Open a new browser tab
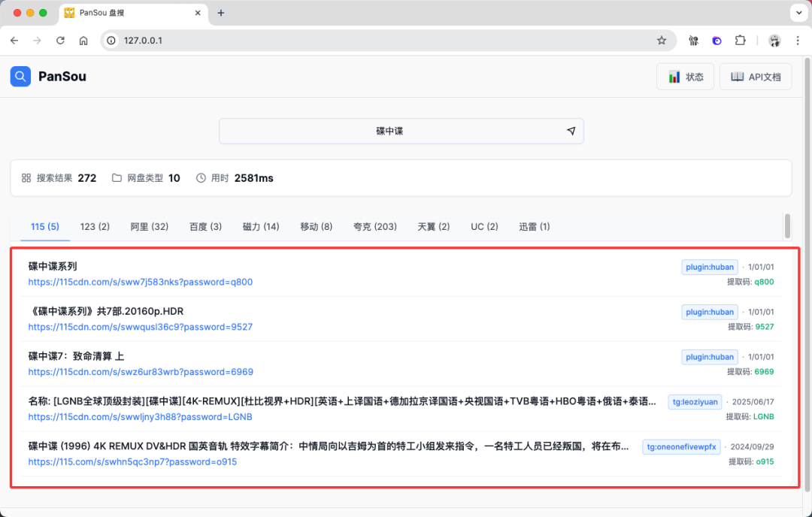The height and width of the screenshot is (517, 812). [x=221, y=13]
